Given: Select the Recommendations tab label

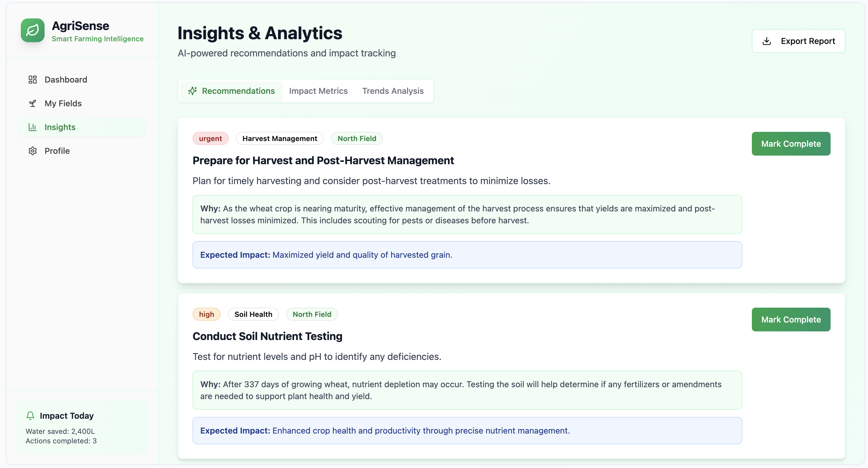Looking at the screenshot, I should 238,91.
